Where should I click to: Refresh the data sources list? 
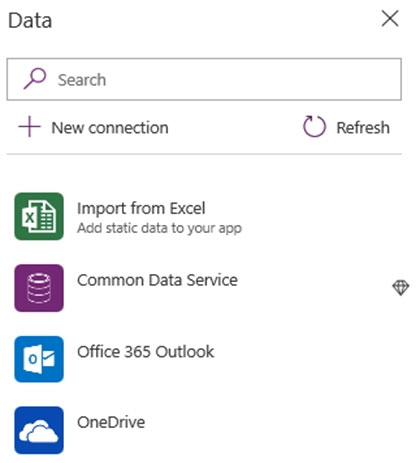346,127
